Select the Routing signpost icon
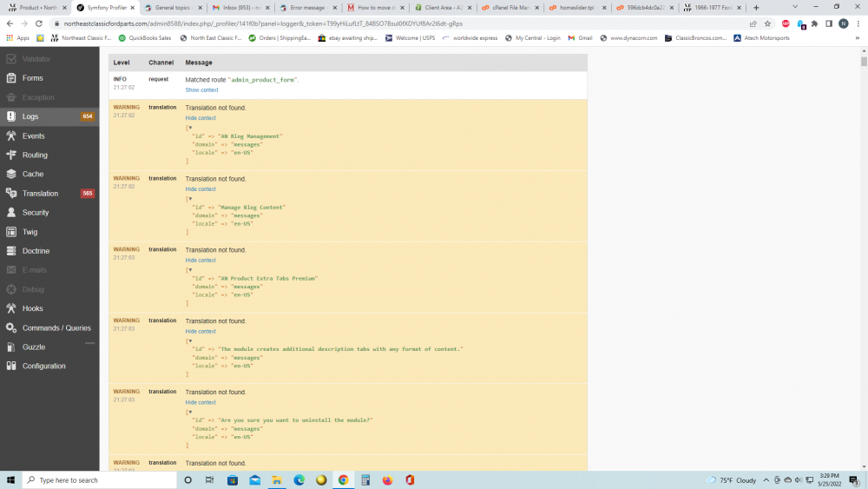 (x=11, y=155)
